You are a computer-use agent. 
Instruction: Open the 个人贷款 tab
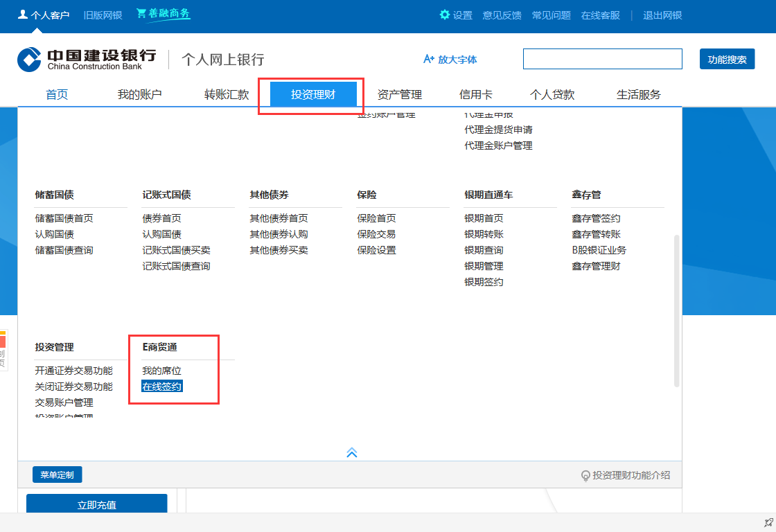[x=552, y=94]
